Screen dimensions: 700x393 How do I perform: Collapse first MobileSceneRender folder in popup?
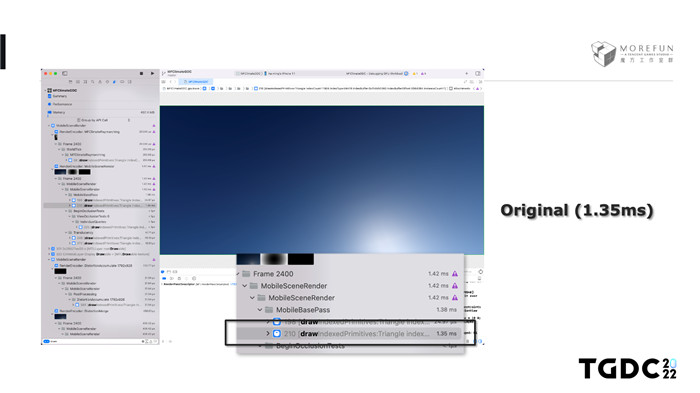[x=245, y=286]
